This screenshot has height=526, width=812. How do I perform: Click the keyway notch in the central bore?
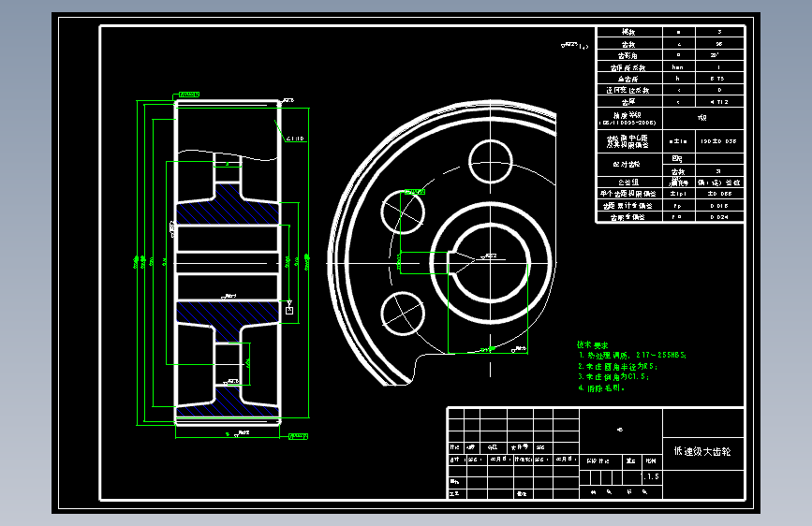click(452, 263)
